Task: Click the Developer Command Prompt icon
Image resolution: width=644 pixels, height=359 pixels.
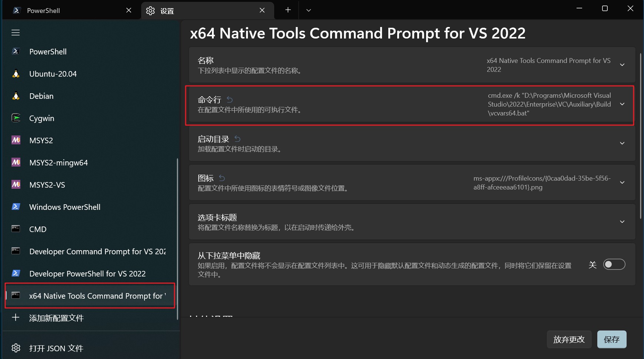Action: [16, 251]
